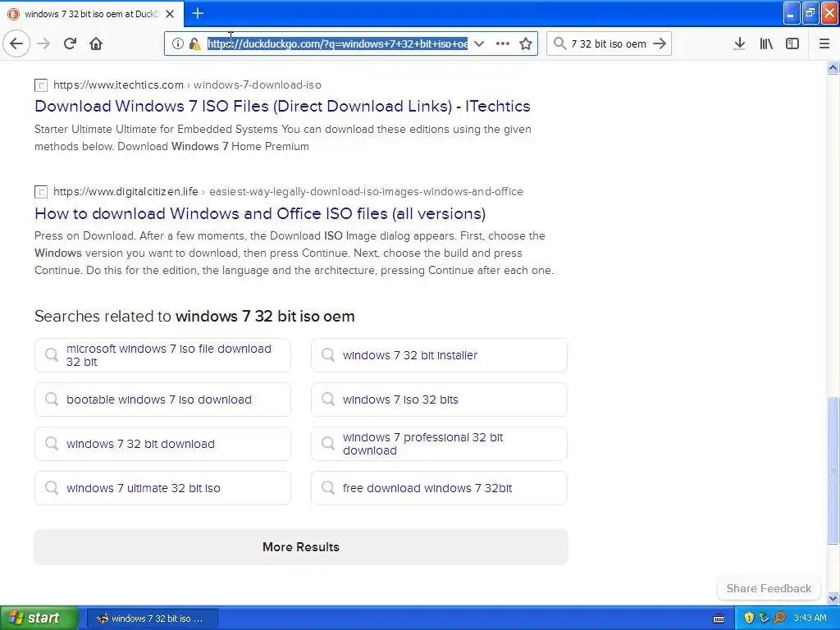This screenshot has height=630, width=840.
Task: Open the Windows Start menu
Action: tap(39, 618)
